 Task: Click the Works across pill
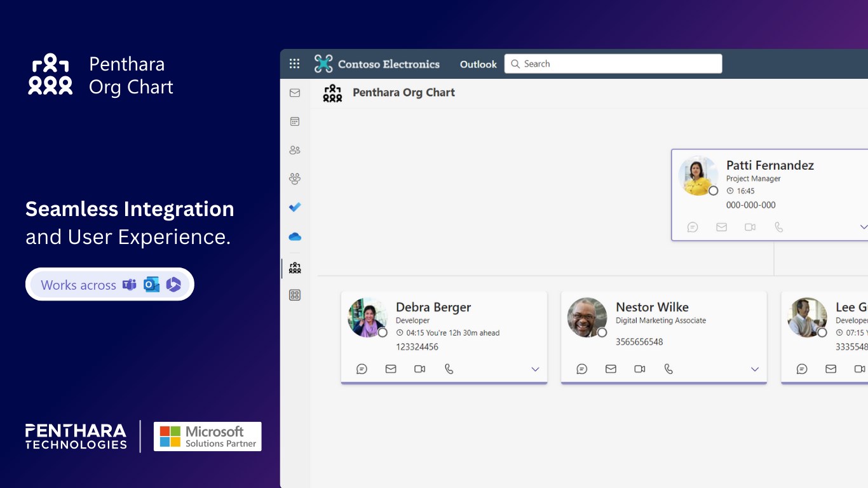click(110, 285)
